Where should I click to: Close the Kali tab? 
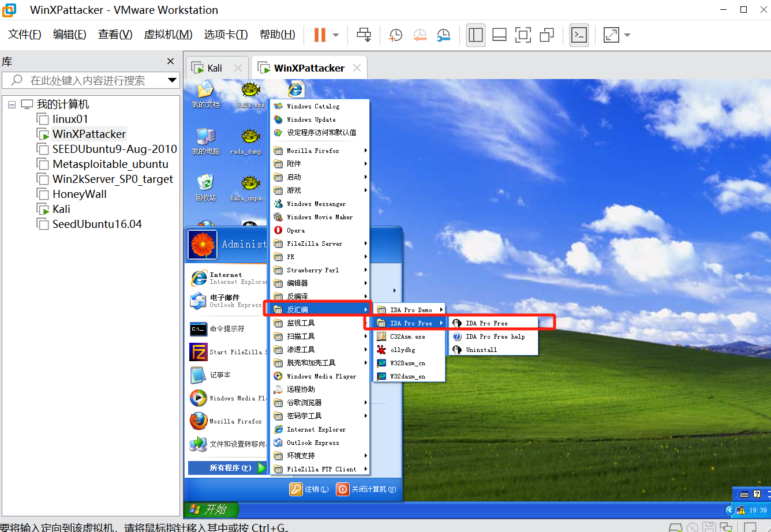click(238, 68)
